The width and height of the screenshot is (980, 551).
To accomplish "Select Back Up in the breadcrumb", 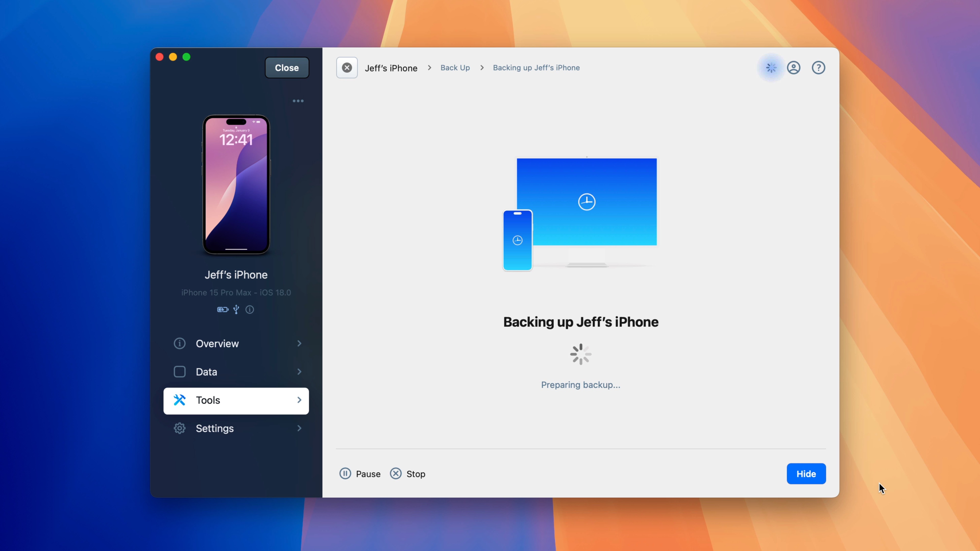I will pos(455,67).
